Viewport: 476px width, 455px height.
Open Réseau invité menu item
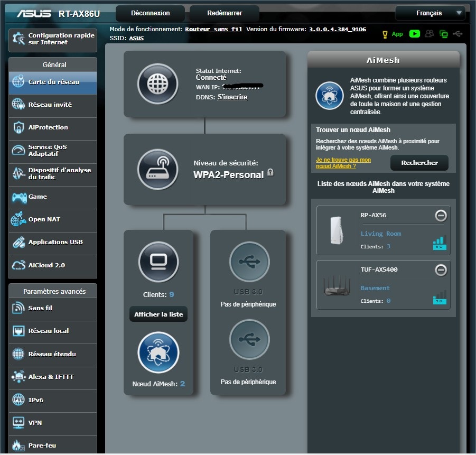coord(53,105)
